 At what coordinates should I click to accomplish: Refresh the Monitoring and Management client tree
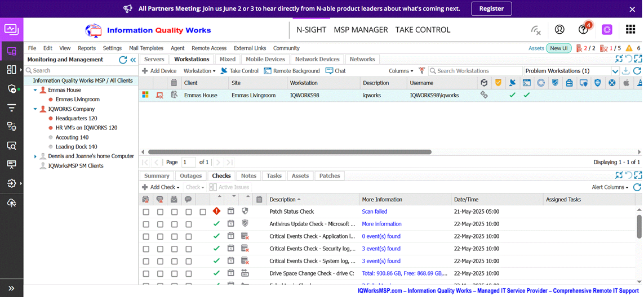(x=123, y=60)
